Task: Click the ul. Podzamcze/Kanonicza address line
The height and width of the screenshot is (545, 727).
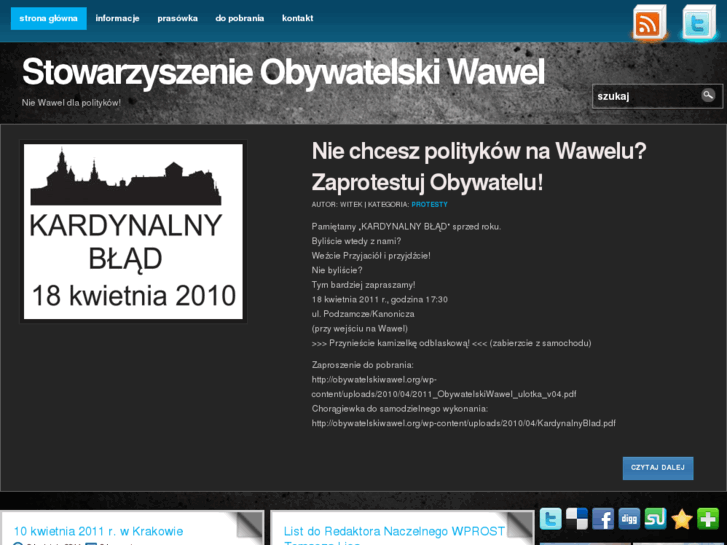Action: (363, 314)
